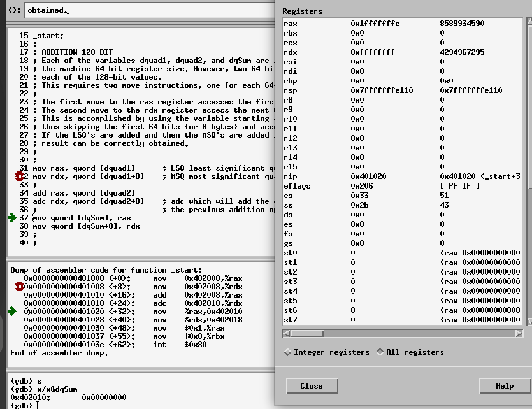Select the rax register row
Screen dimensions: 532x409
coord(403,24)
